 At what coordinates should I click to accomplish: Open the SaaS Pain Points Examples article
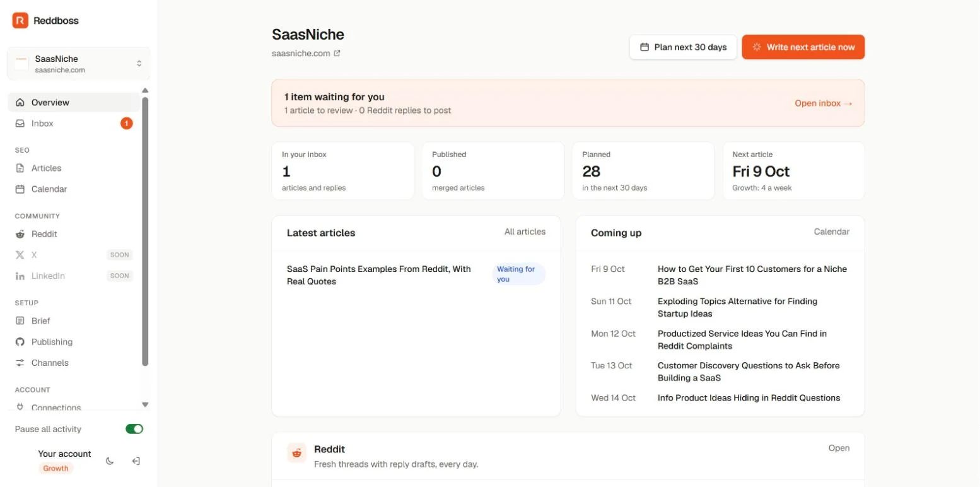tap(379, 275)
